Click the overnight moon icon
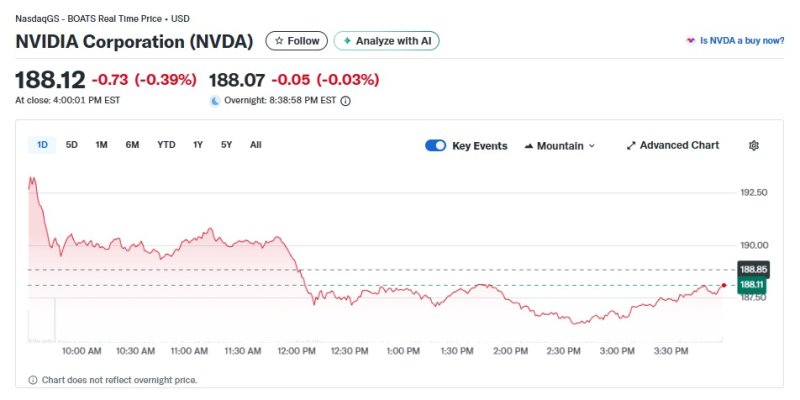Viewport: 800px width, 400px height. pos(214,101)
